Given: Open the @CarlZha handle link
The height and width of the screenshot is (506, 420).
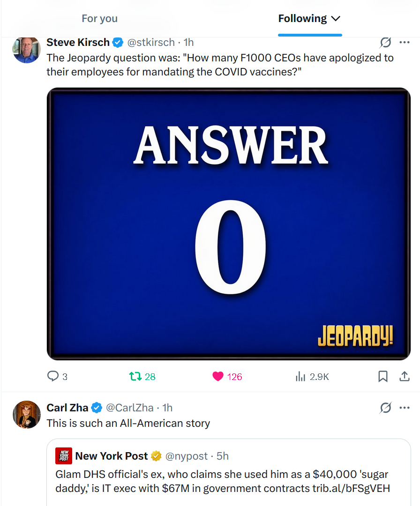Looking at the screenshot, I should click(129, 408).
